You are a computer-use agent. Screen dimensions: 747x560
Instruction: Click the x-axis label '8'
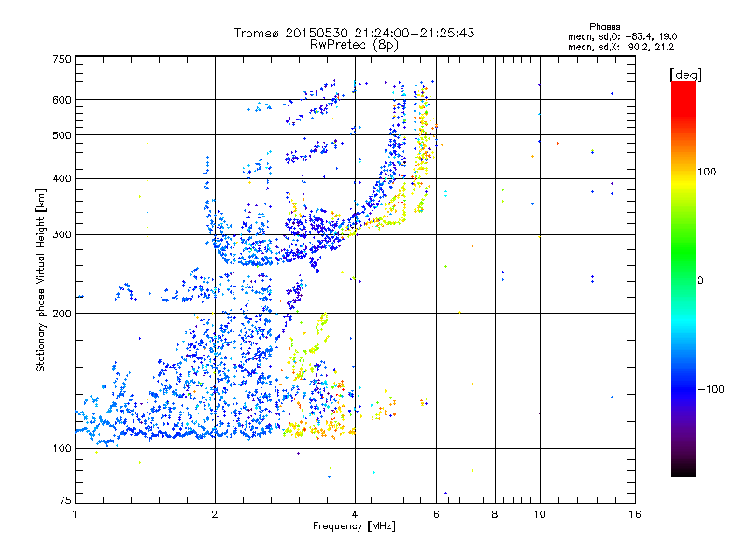495,514
